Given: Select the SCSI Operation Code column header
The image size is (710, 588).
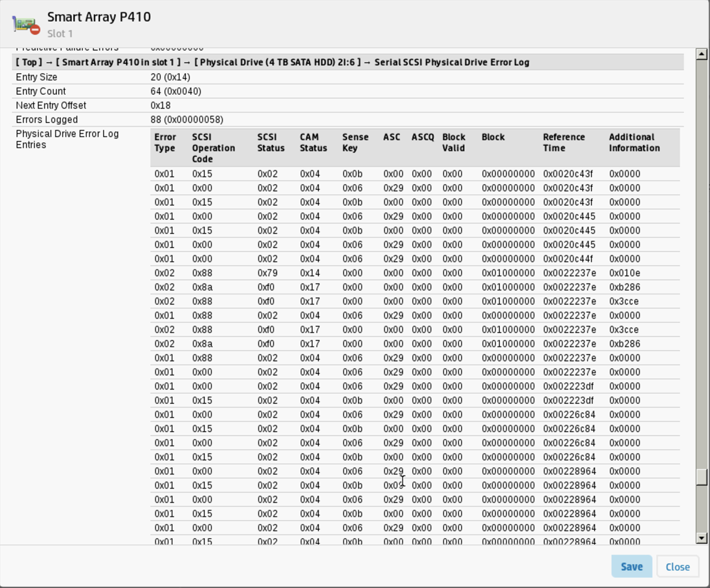Looking at the screenshot, I should click(214, 148).
